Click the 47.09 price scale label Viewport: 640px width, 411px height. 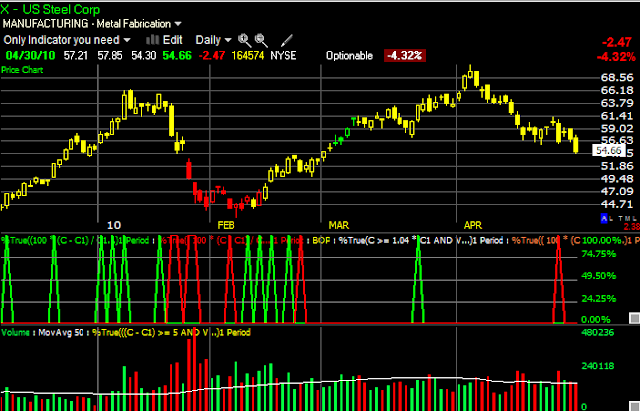point(617,191)
